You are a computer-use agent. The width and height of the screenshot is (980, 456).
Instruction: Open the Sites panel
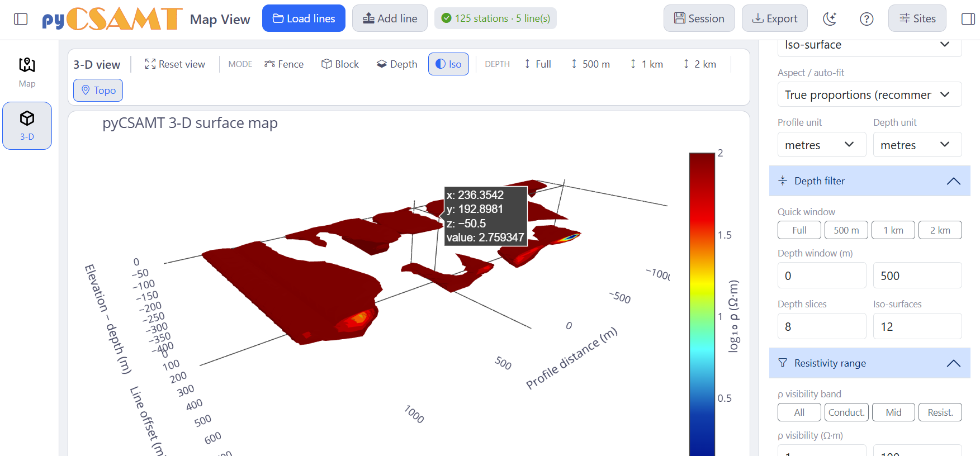click(x=917, y=18)
